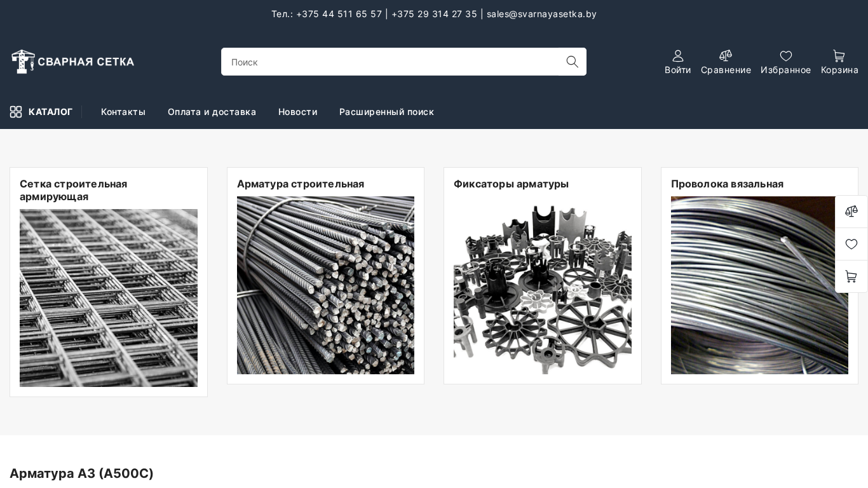Click the rebar fixators category image
Image resolution: width=868 pixels, height=488 pixels.
coord(543,285)
